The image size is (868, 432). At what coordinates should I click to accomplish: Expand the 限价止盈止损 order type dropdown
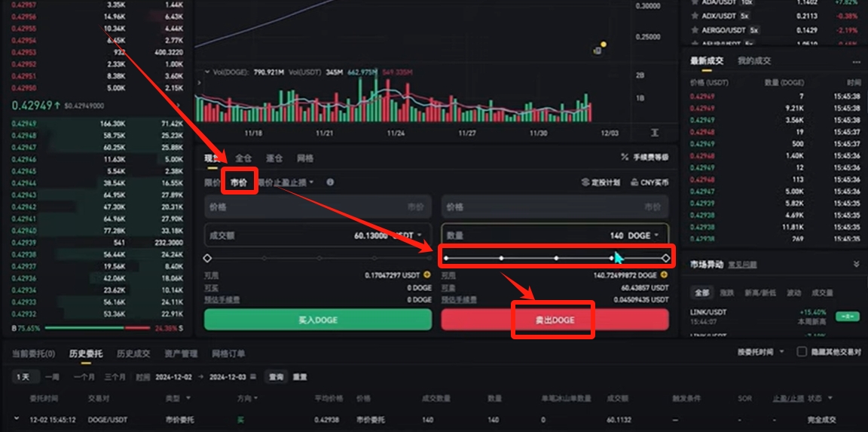[311, 182]
